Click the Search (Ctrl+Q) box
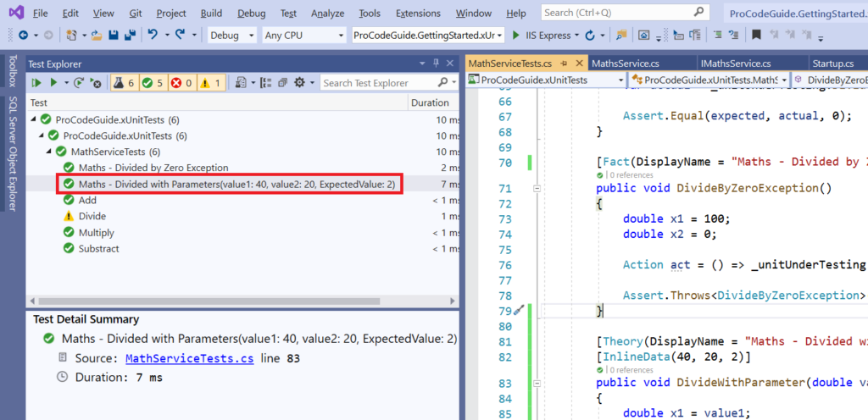The height and width of the screenshot is (420, 868). (625, 12)
